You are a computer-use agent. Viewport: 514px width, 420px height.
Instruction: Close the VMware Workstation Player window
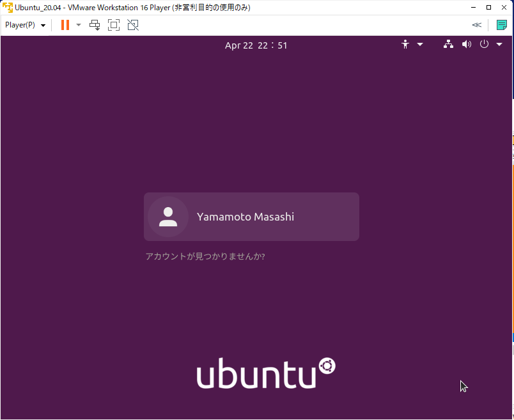click(x=504, y=7)
